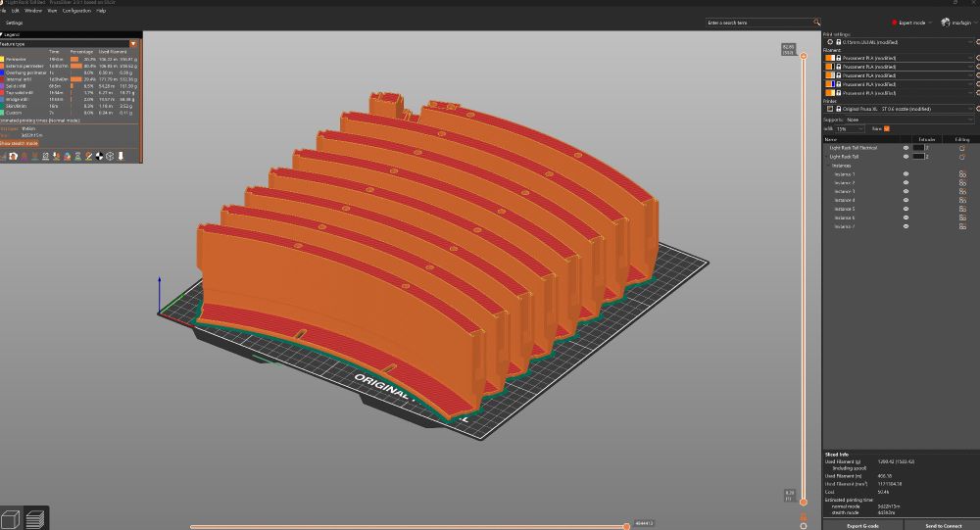Focus the 'Enter a search term' field
This screenshot has height=530, width=980.
pos(759,23)
